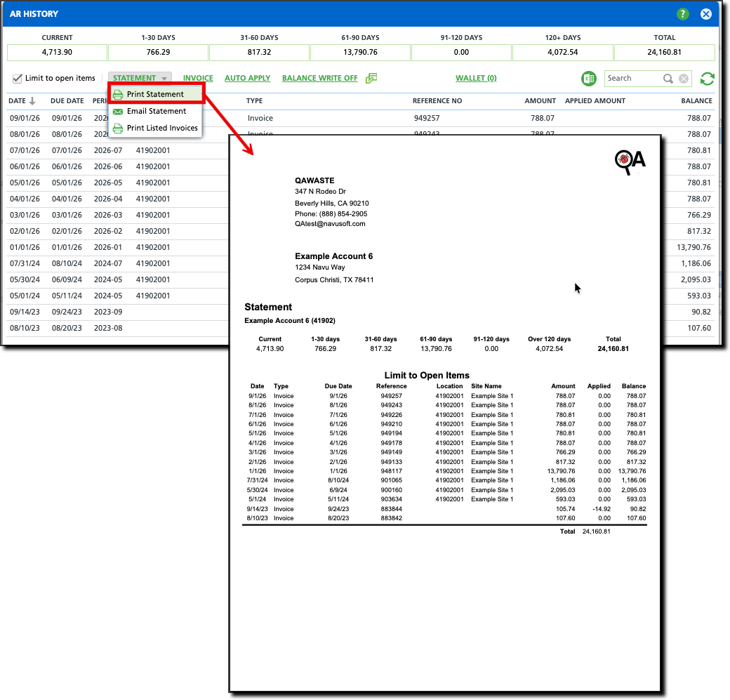Viewport: 730px width, 700px height.
Task: Close the AR History window
Action: [706, 14]
